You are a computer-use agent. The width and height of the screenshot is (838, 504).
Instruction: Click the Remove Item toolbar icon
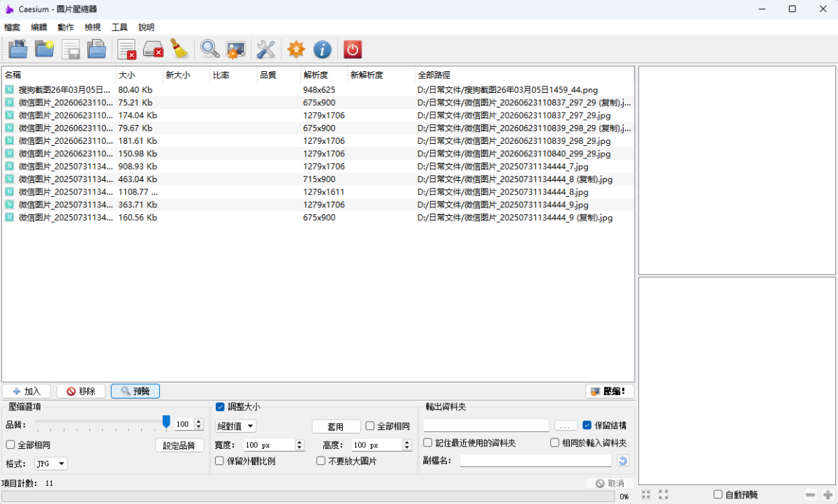(x=126, y=49)
